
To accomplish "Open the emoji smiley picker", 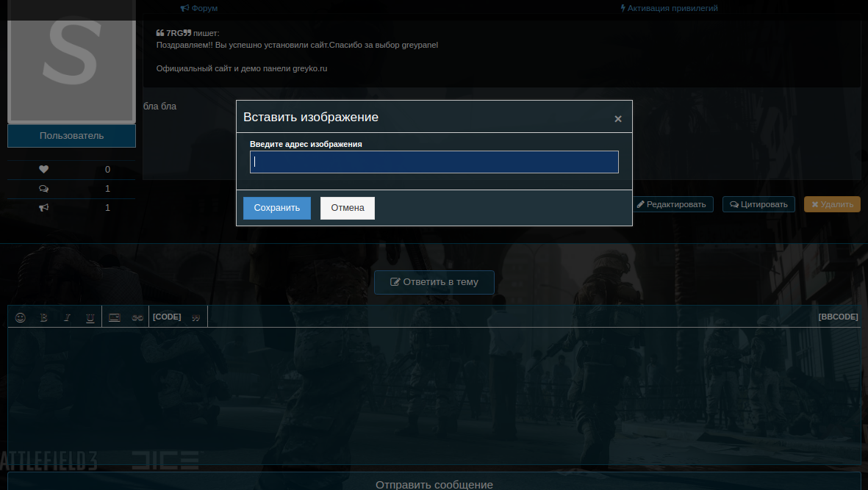I will pyautogui.click(x=21, y=317).
